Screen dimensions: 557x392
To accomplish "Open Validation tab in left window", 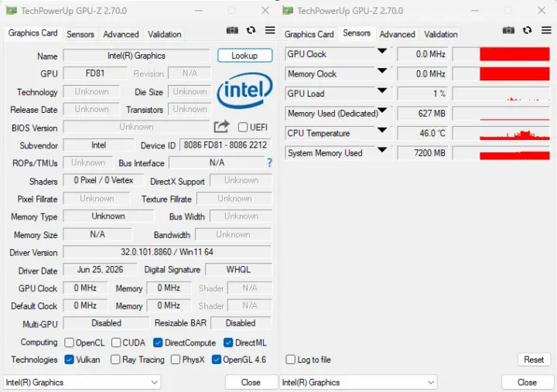I will point(165,35).
